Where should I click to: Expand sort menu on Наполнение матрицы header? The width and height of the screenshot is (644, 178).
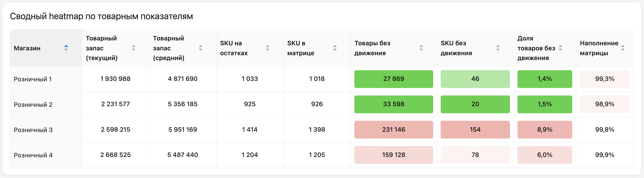click(623, 48)
